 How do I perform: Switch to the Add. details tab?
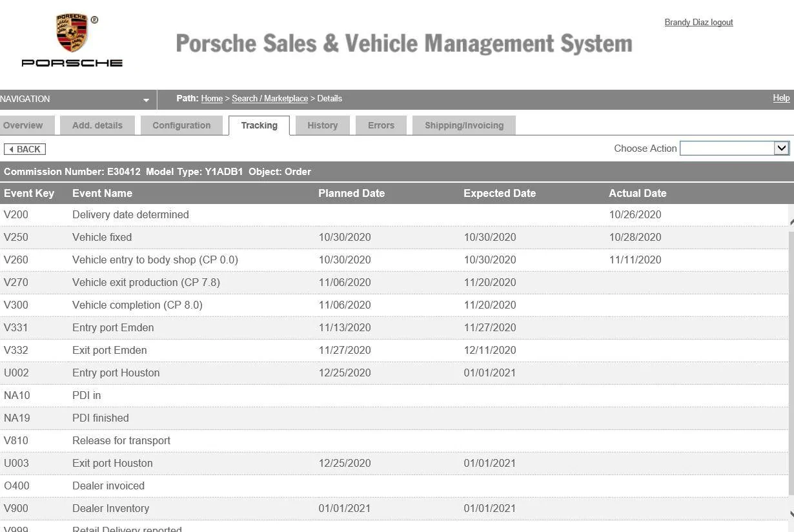point(97,125)
